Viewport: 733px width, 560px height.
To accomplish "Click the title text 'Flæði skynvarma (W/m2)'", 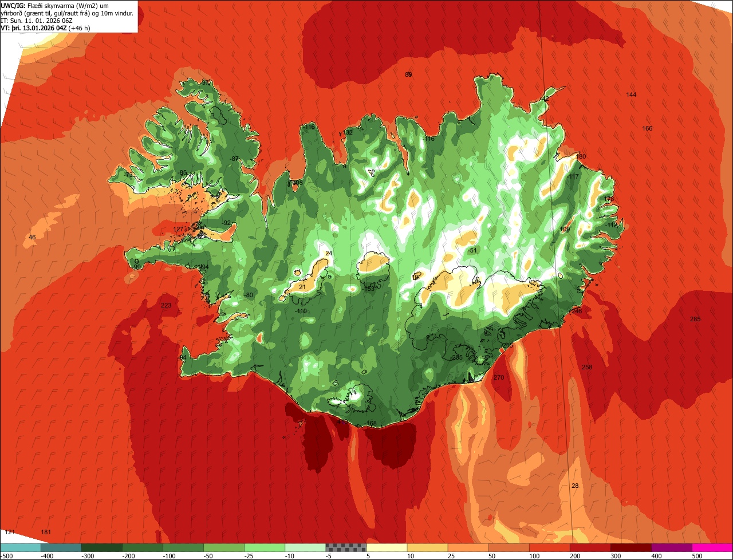I will click(64, 5).
